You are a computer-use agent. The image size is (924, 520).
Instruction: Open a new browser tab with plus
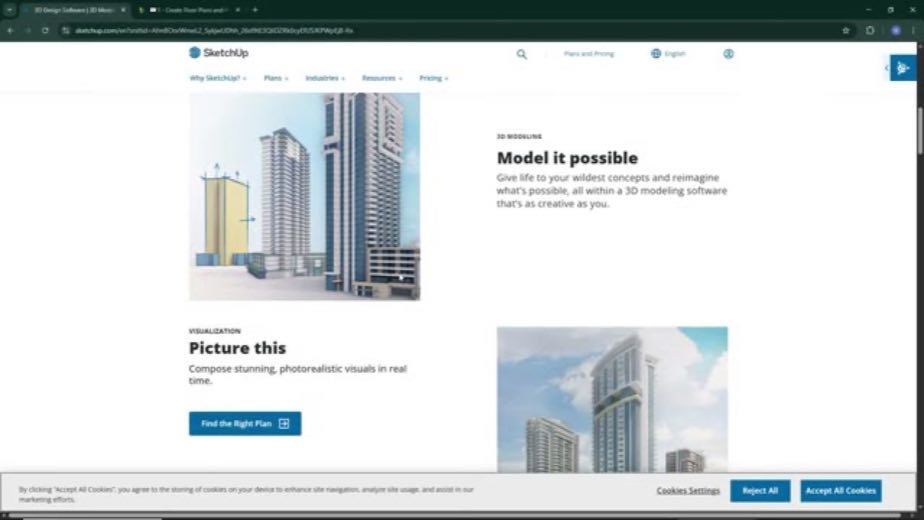[255, 10]
